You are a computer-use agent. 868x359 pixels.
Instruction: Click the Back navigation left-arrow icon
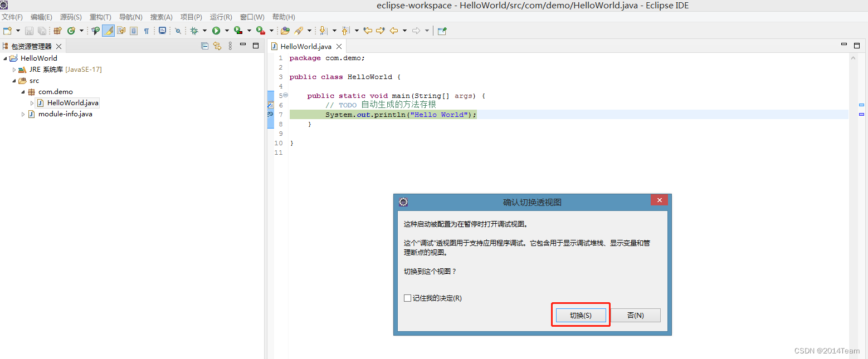394,31
